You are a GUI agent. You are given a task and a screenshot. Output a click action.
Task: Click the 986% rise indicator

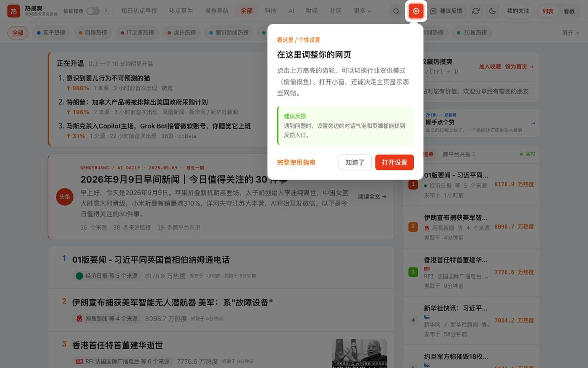(x=78, y=88)
